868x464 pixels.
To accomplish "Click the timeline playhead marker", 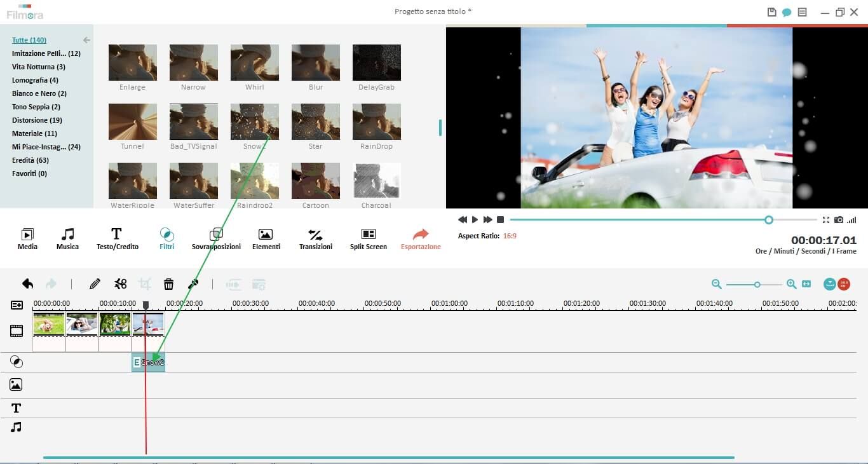I will pos(146,306).
